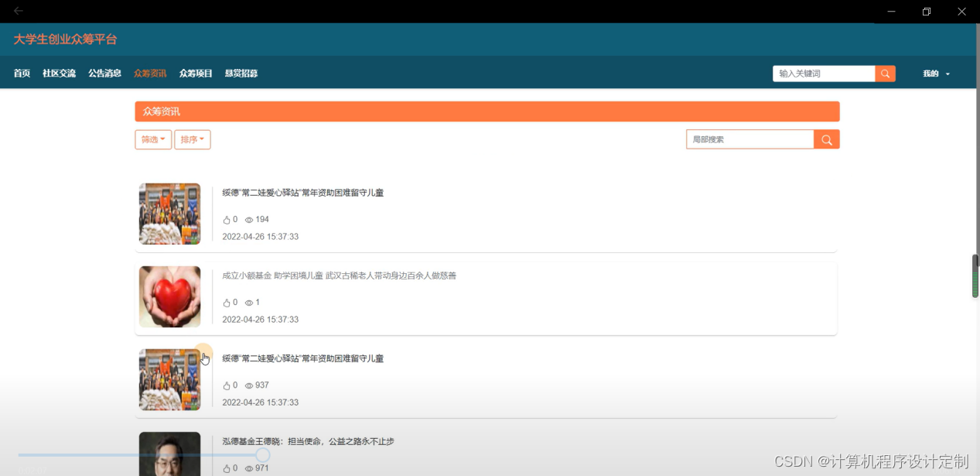Open the 社区交流 nav item
This screenshot has height=476, width=980.
coord(59,74)
